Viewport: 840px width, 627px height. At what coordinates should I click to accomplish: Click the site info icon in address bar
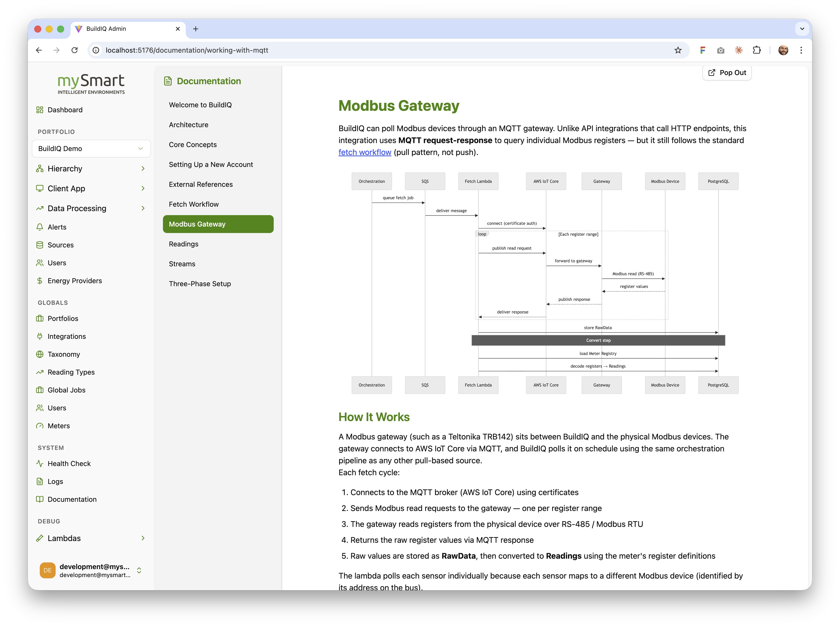(96, 50)
